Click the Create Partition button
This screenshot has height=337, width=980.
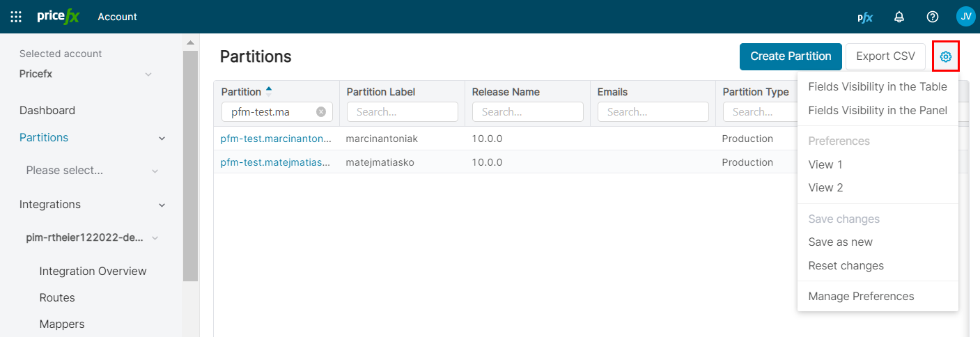(x=791, y=56)
